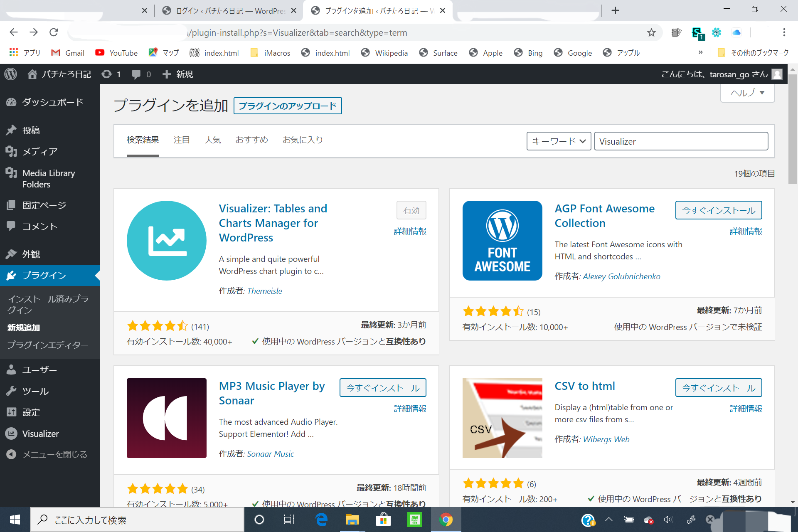
Task: Open iMacros bookmark folder
Action: click(x=271, y=53)
